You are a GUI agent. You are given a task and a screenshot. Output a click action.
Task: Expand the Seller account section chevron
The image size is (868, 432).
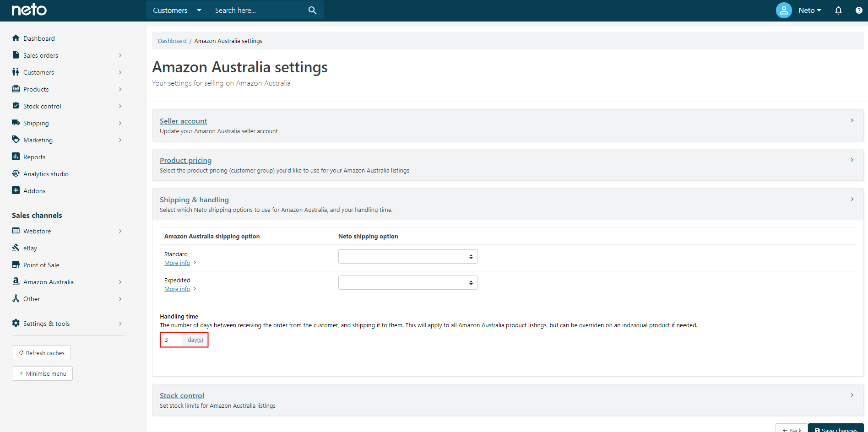coord(852,121)
